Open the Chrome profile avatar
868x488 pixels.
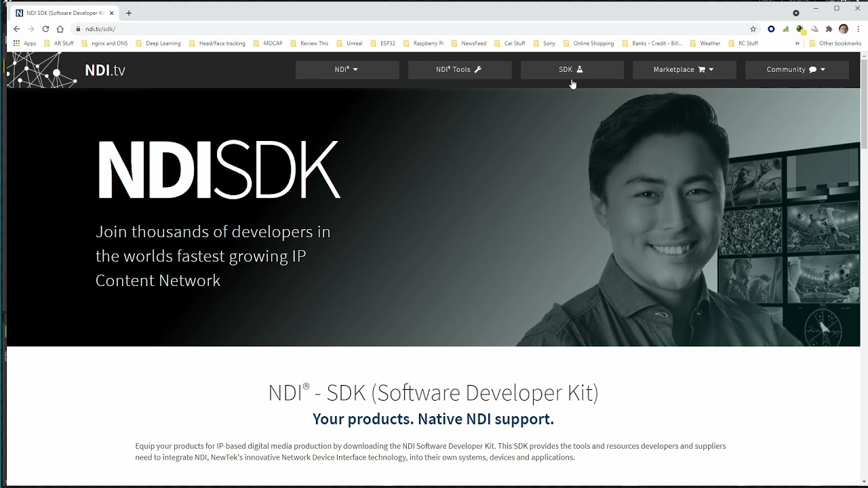pyautogui.click(x=844, y=29)
